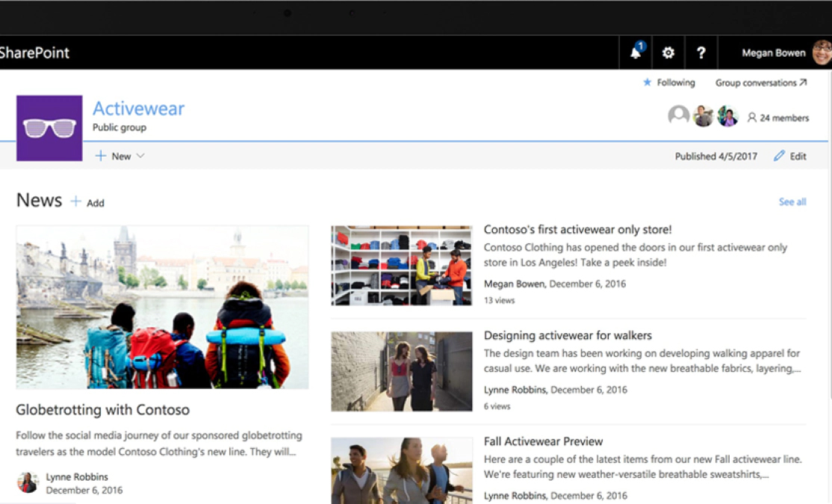The image size is (832, 504).
Task: Click the Los Angeles store article description
Action: 635,255
